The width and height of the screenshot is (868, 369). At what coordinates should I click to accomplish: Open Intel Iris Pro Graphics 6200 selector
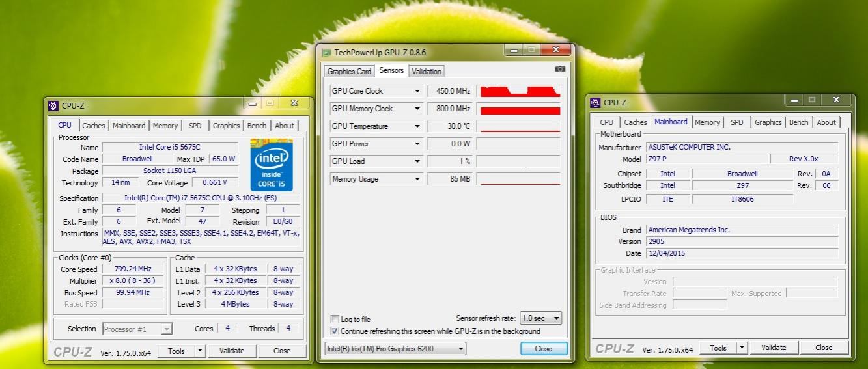(395, 349)
